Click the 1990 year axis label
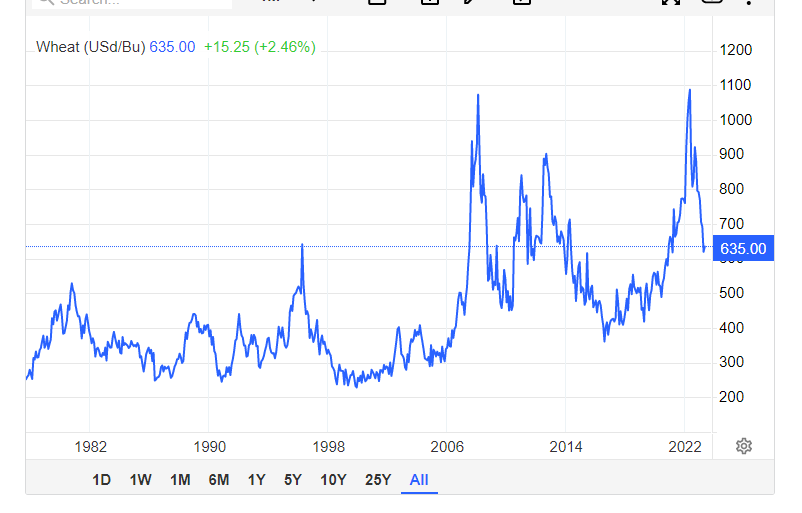The width and height of the screenshot is (802, 513). coord(209,447)
